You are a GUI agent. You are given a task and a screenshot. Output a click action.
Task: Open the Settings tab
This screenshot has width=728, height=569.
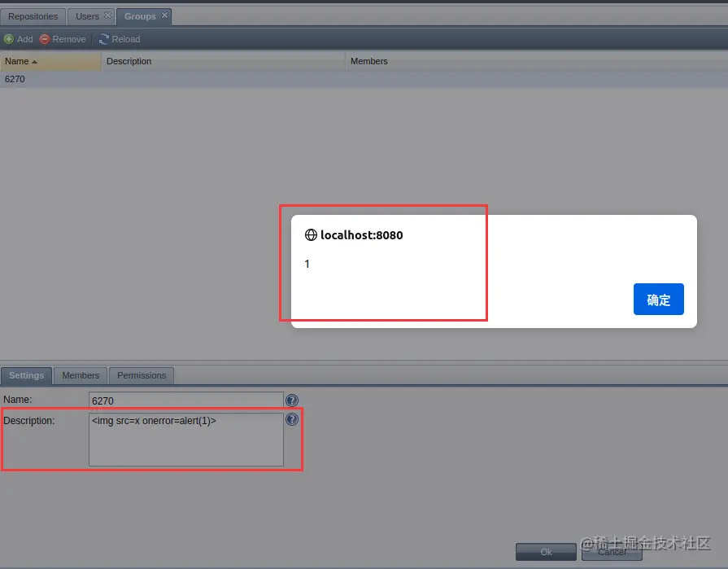pos(27,375)
